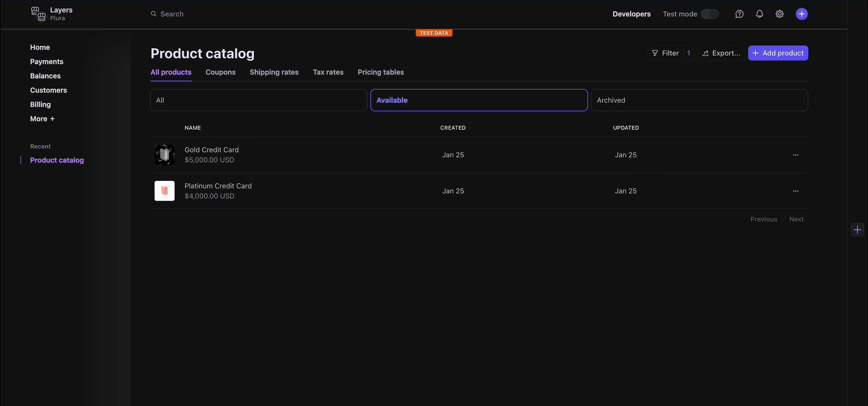Open the help question mark icon

(x=739, y=14)
